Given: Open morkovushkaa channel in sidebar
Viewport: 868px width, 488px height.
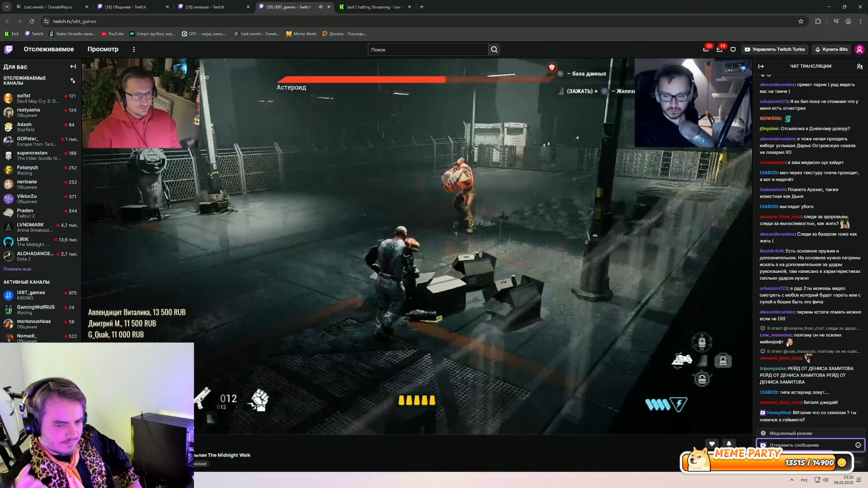Looking at the screenshot, I should pos(41,324).
